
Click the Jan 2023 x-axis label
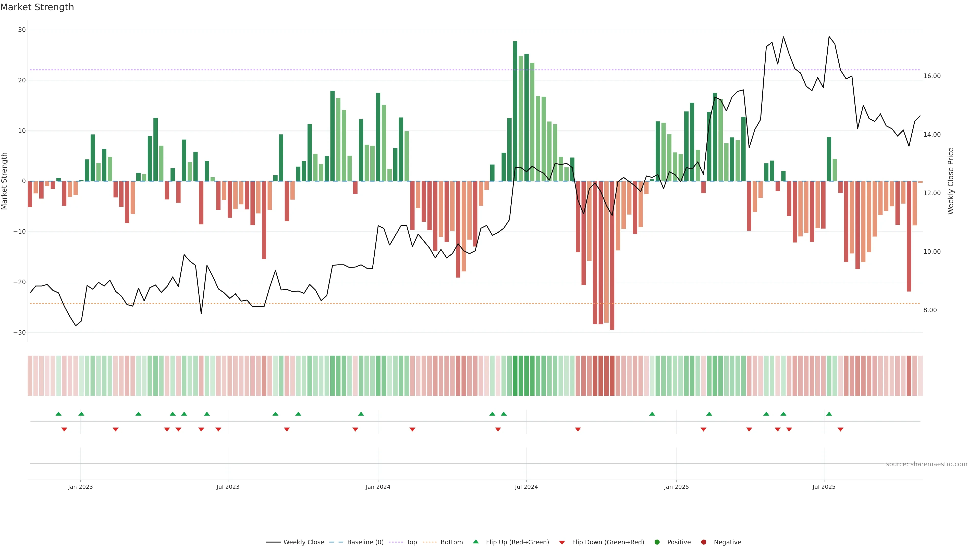pyautogui.click(x=80, y=487)
